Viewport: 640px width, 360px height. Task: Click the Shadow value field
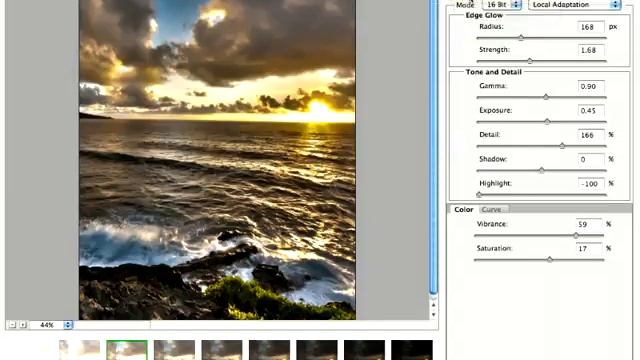tap(591, 159)
